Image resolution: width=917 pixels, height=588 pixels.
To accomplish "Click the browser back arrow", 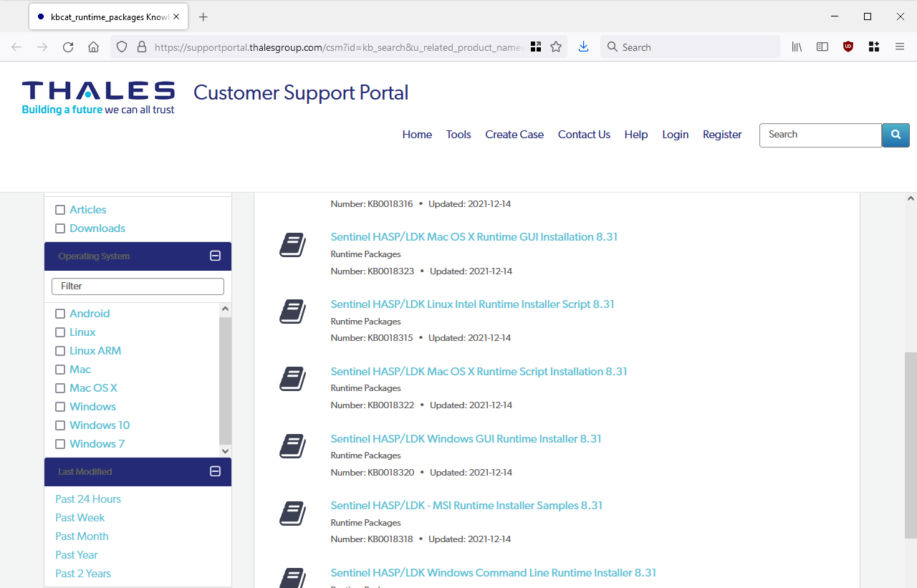I will (16, 47).
